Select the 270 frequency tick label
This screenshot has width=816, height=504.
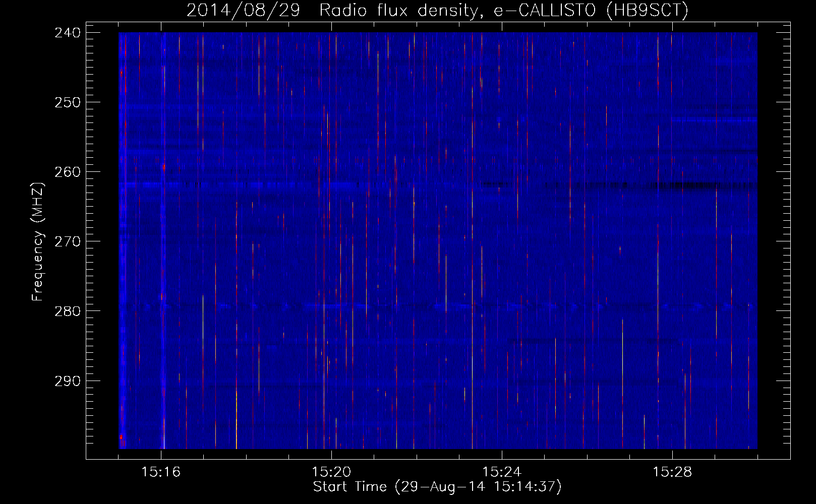(x=68, y=241)
